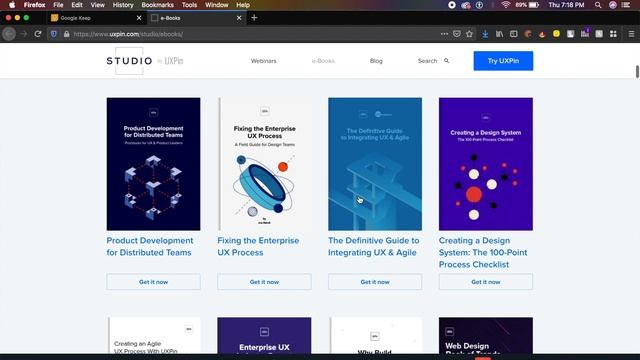
Task: Click the Creating a Design System cover
Action: [x=486, y=164]
